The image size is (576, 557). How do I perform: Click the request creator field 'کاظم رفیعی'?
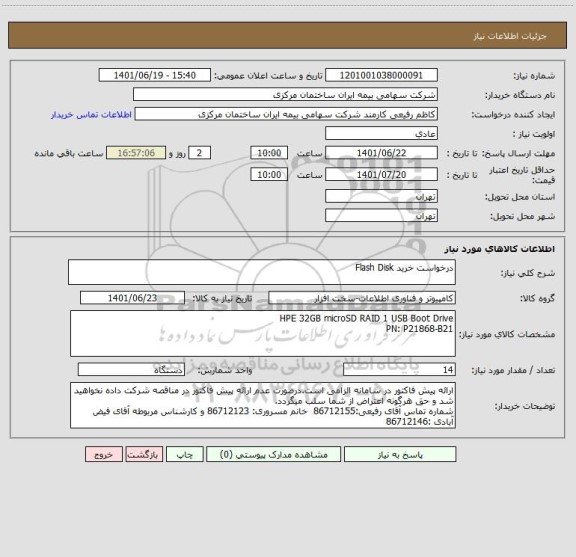(286, 114)
